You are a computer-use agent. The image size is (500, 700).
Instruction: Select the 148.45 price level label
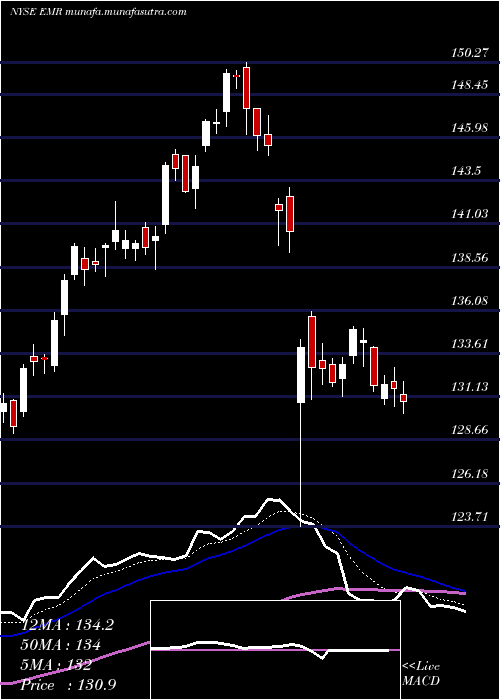pyautogui.click(x=470, y=84)
